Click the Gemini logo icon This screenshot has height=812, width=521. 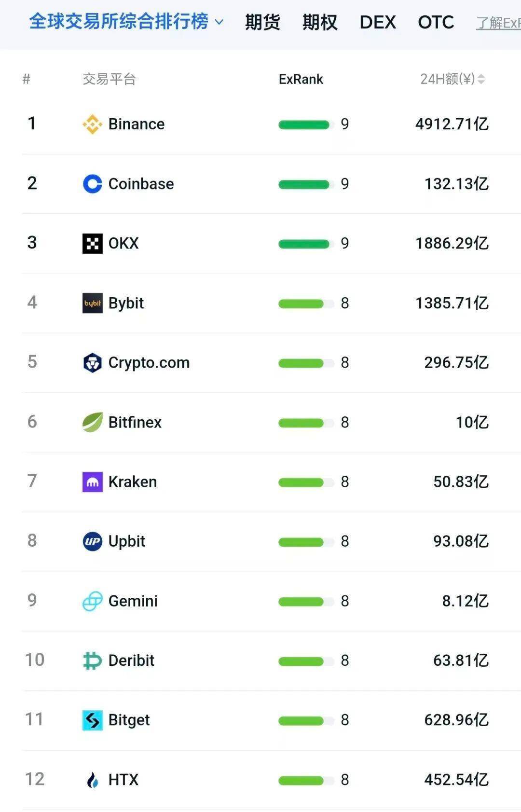[92, 601]
